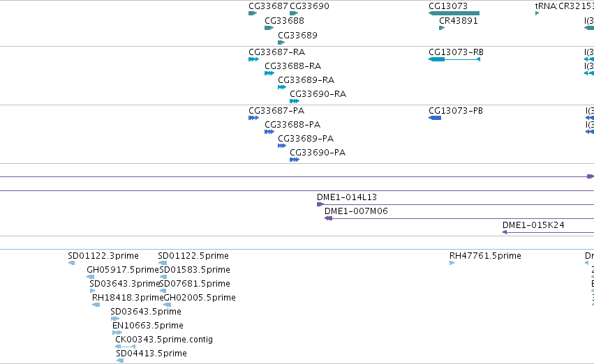Select the tRNA:CR32153 feature label

coord(564,6)
